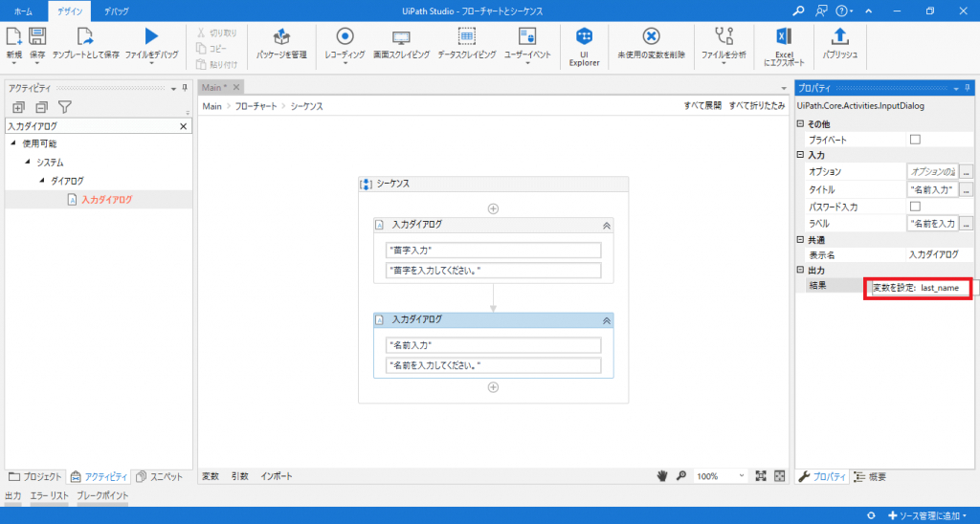
Task: Select the pan hand tool
Action: 662,476
